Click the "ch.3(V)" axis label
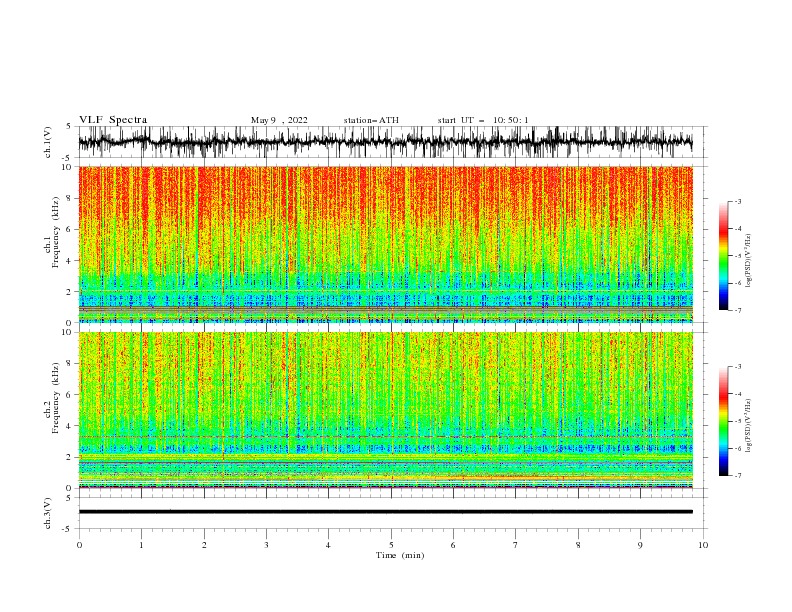792x612 pixels. pyautogui.click(x=48, y=513)
